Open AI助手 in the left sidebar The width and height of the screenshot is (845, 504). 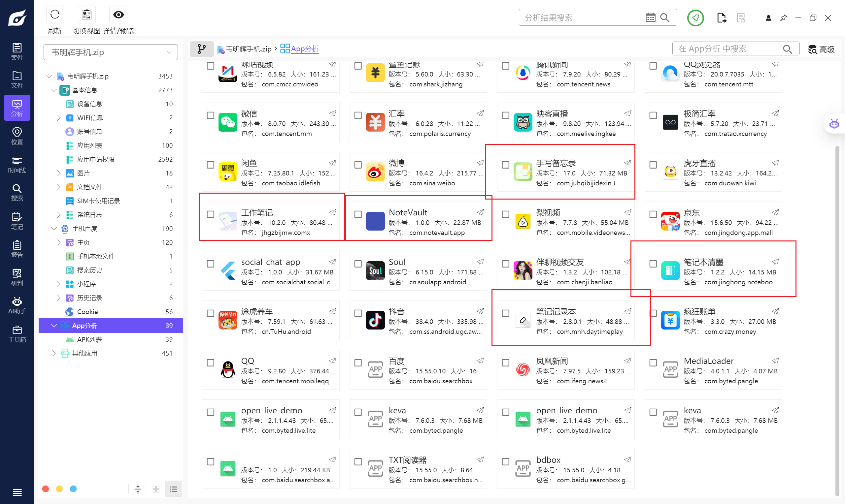(x=17, y=305)
